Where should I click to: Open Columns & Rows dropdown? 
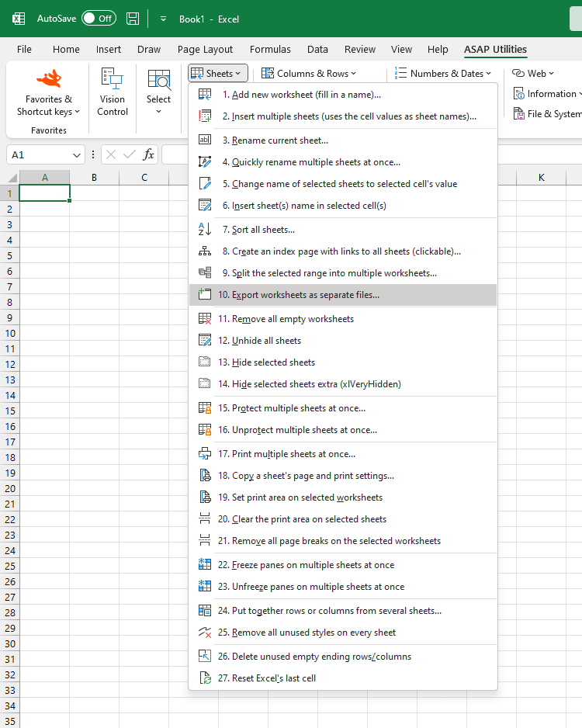click(309, 74)
